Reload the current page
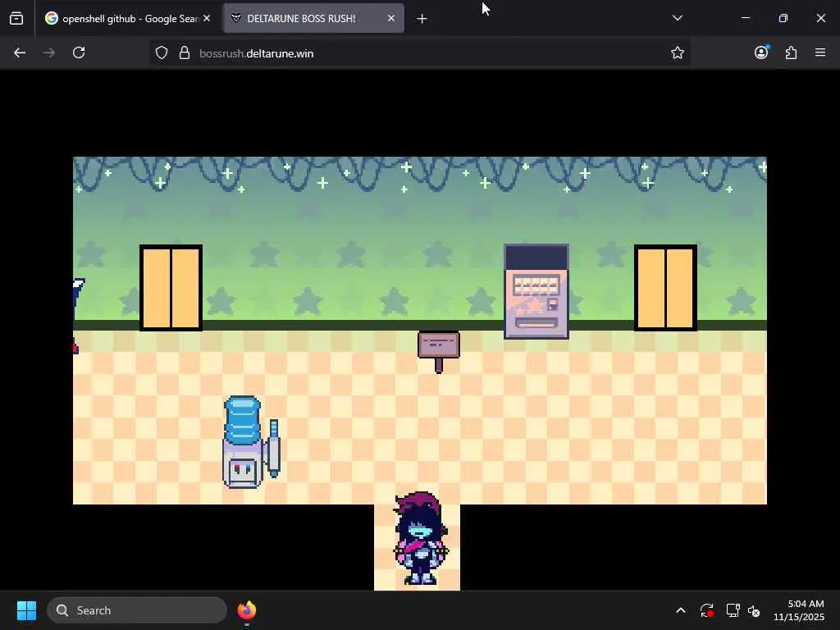840x630 pixels. (79, 52)
